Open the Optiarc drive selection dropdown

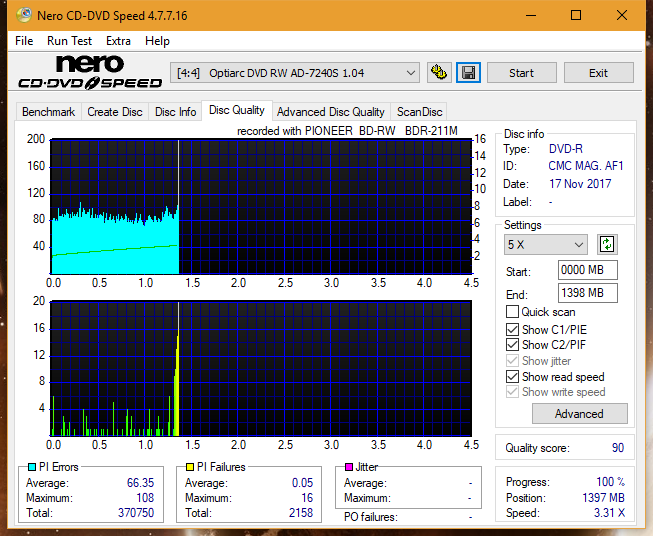point(295,73)
